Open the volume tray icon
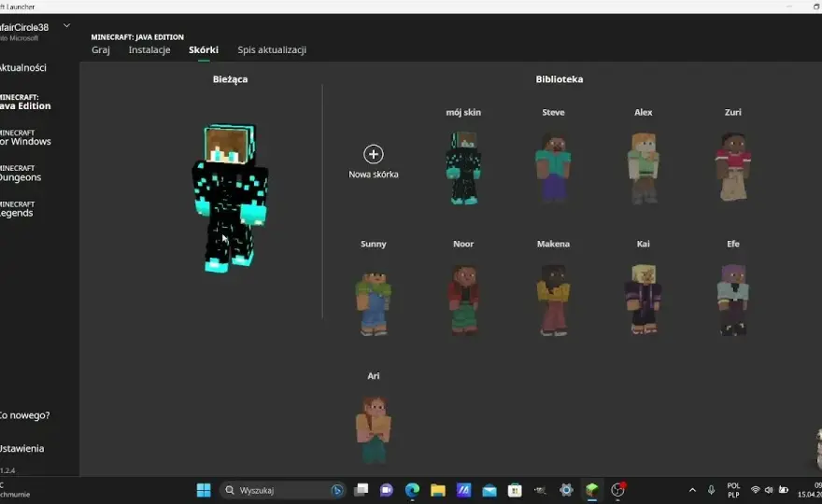 point(769,490)
